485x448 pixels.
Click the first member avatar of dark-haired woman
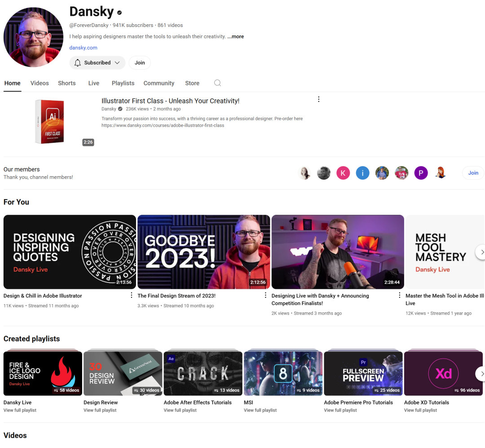click(x=304, y=173)
